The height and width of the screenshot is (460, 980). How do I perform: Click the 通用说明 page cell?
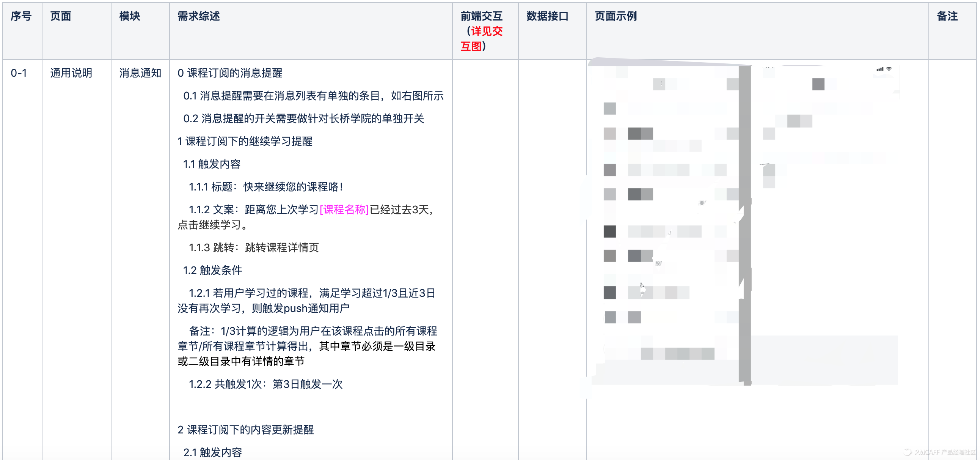pyautogui.click(x=71, y=73)
